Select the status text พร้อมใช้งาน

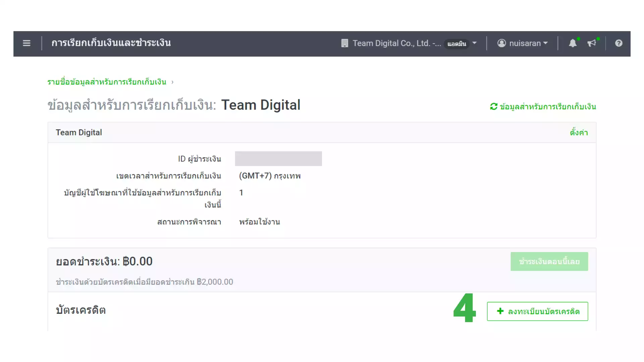(259, 222)
